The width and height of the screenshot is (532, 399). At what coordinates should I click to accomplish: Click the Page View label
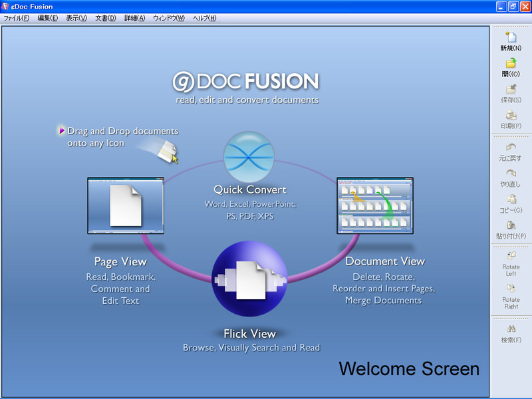[x=120, y=261]
